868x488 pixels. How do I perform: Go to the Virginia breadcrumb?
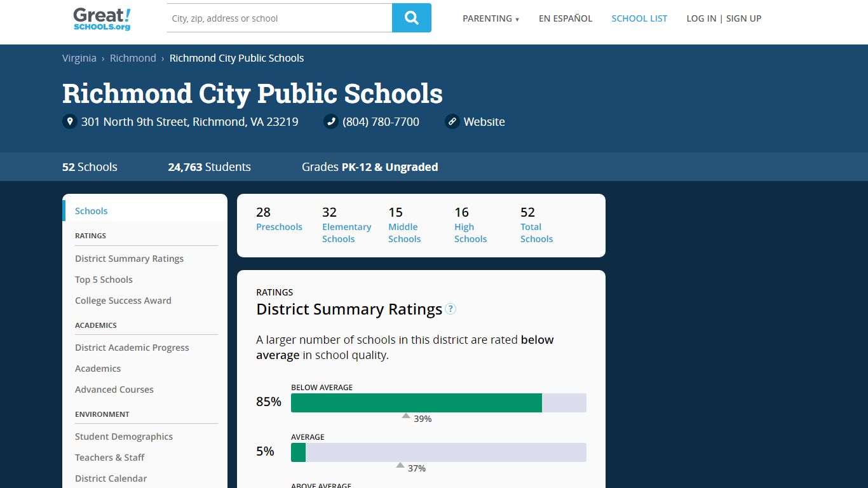pyautogui.click(x=79, y=58)
